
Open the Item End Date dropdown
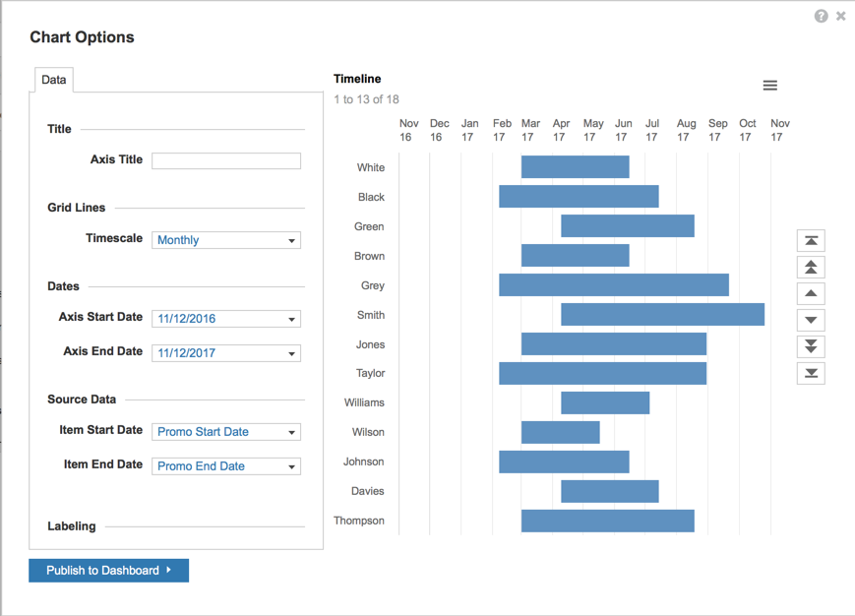tap(226, 466)
